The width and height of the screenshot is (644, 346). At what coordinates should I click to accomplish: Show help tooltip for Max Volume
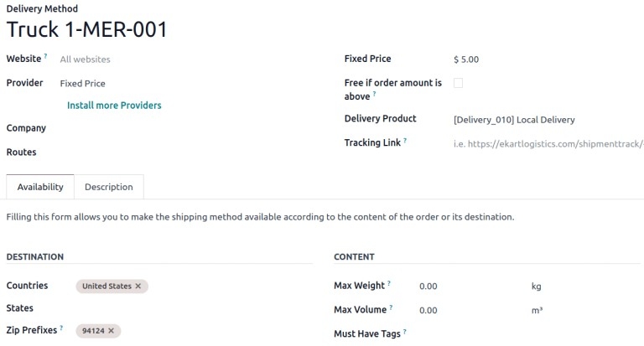click(390, 308)
